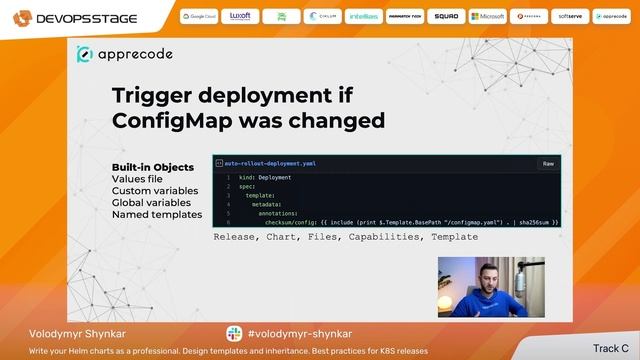Open the #volodymyr-shynkar Slack channel
Screen dimensions: 640x360
click(300, 334)
